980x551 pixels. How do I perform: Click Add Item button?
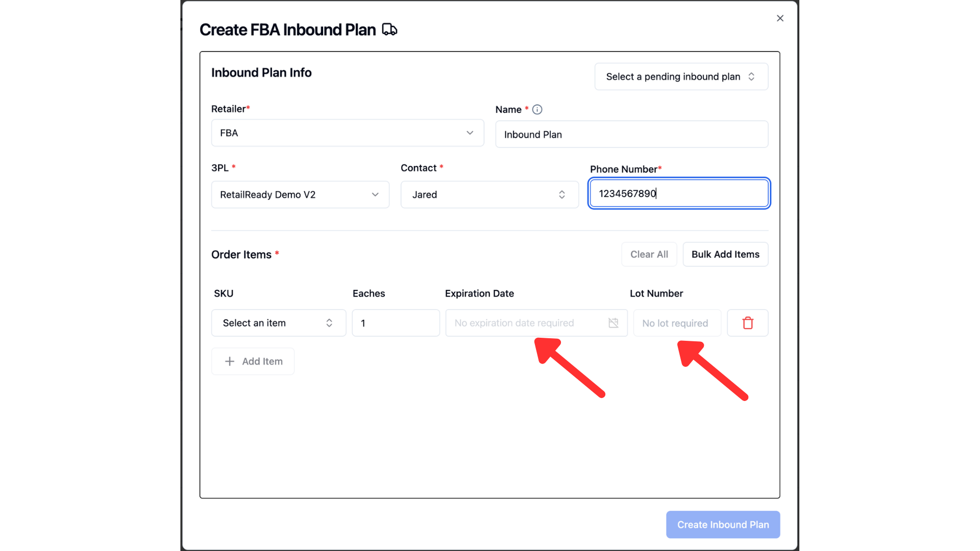253,361
